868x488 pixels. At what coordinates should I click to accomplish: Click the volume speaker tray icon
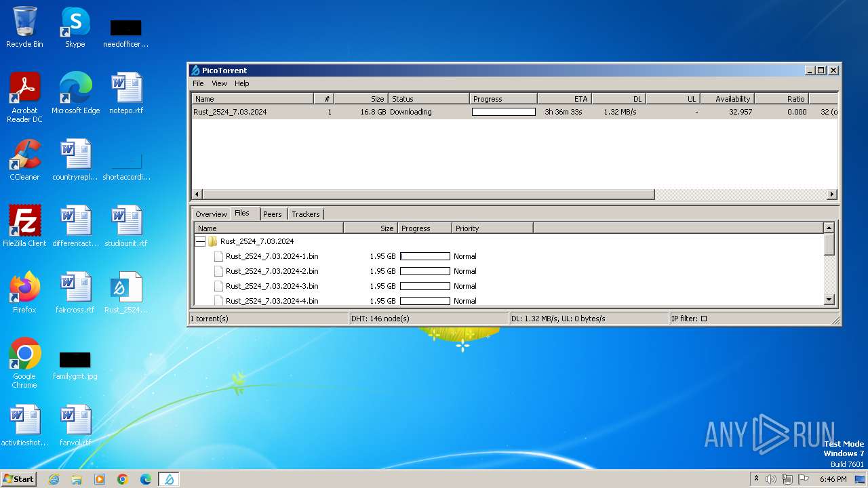(771, 479)
